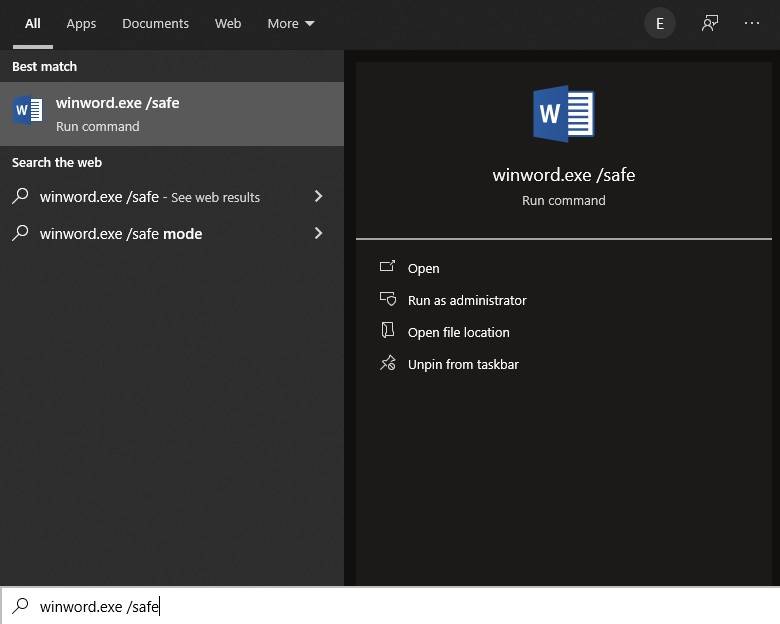Open the feedback icon in the header
Image resolution: width=780 pixels, height=624 pixels.
pyautogui.click(x=710, y=23)
